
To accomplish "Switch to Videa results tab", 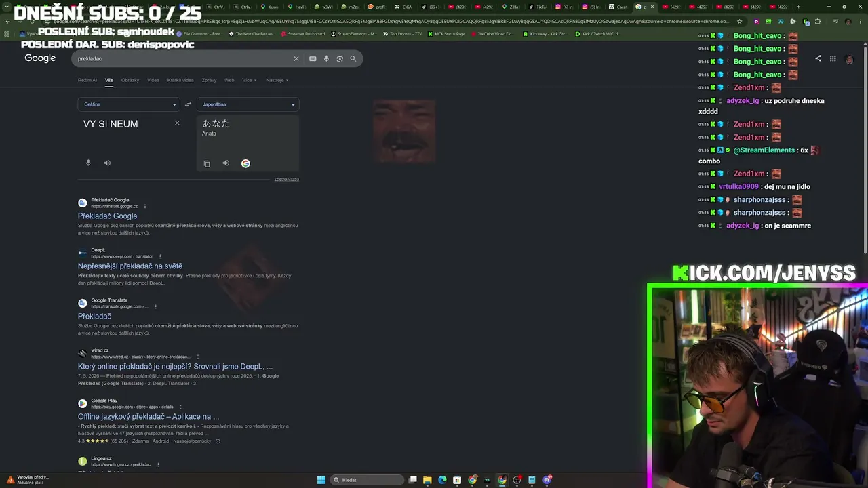I will pyautogui.click(x=153, y=80).
